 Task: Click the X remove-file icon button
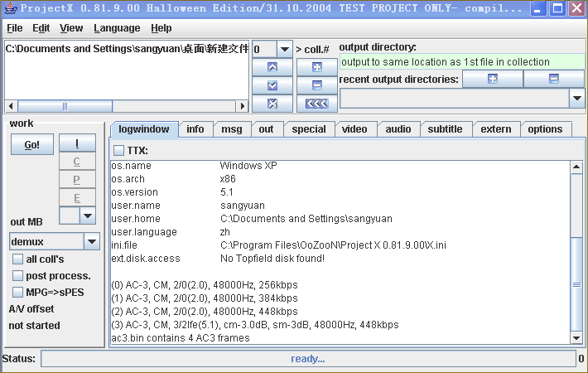click(272, 104)
